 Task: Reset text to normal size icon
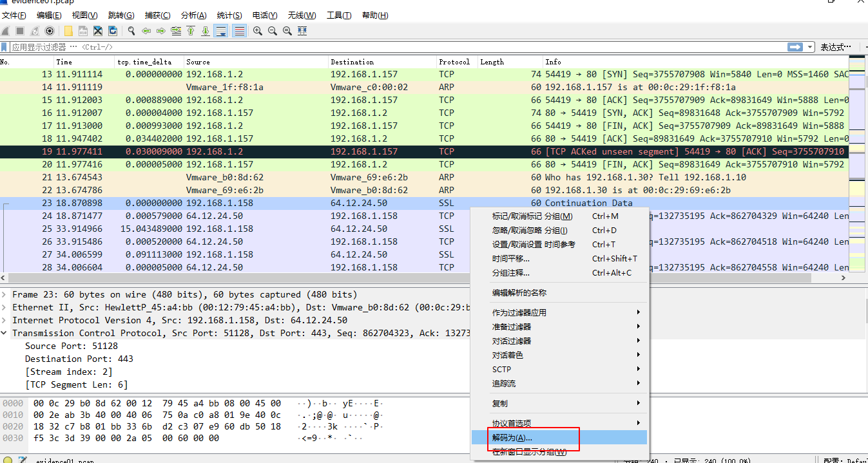click(x=287, y=31)
